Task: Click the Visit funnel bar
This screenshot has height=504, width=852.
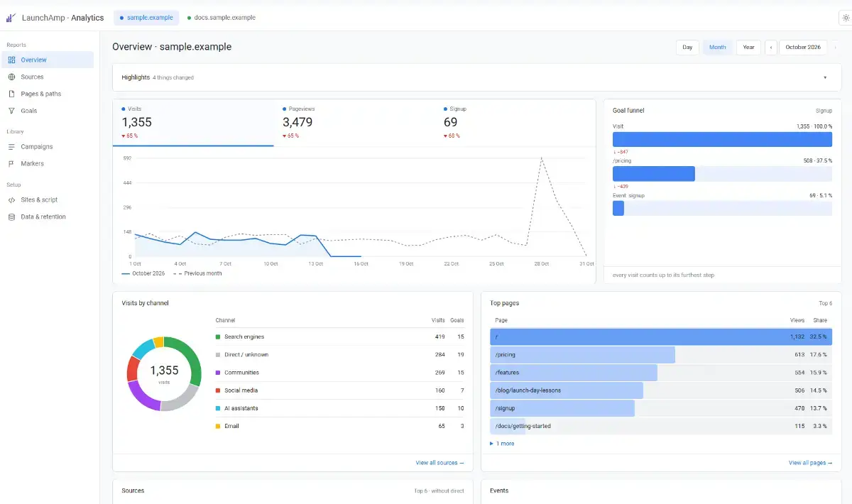Action: [722, 139]
